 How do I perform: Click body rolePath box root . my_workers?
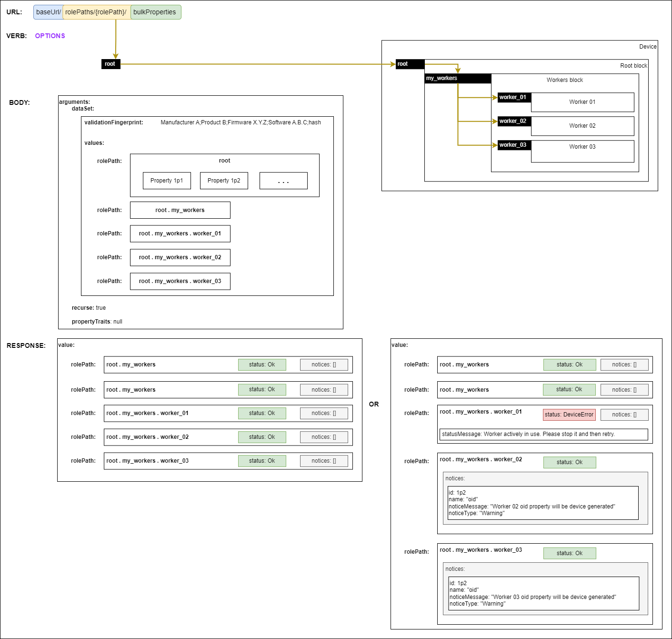(180, 210)
